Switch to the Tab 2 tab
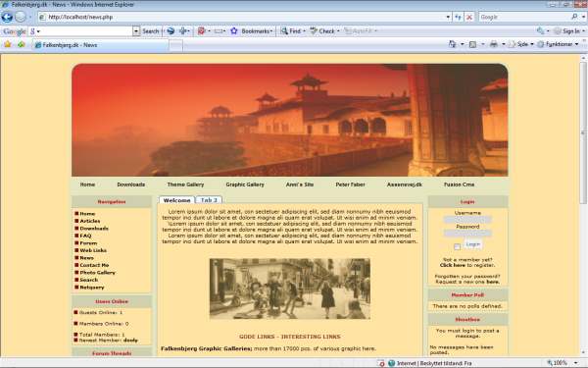588x368 pixels. pos(209,200)
